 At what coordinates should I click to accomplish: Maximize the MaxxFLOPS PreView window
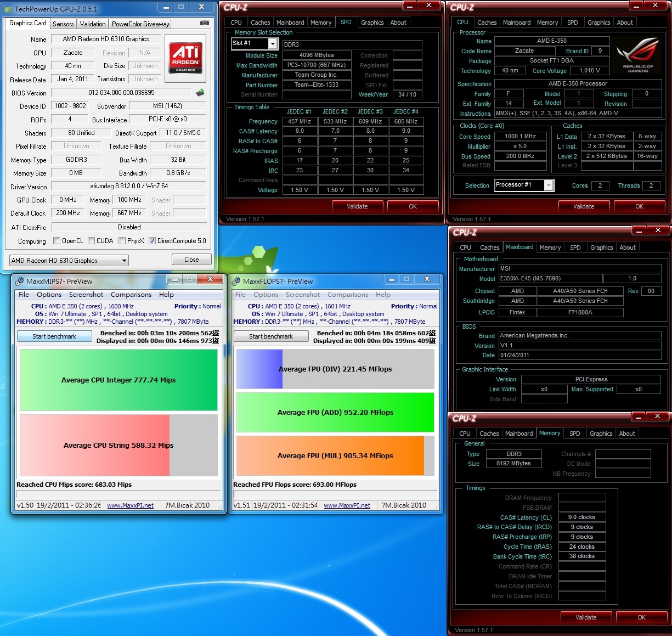(406, 279)
